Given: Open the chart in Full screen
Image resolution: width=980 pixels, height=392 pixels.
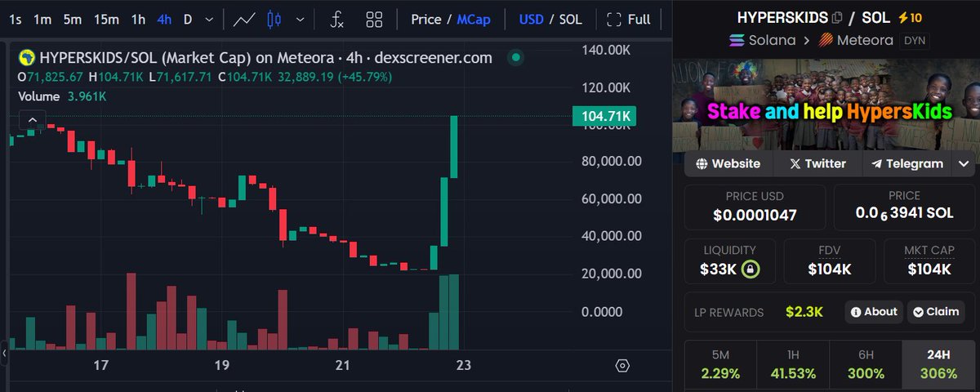Looking at the screenshot, I should click(x=629, y=19).
